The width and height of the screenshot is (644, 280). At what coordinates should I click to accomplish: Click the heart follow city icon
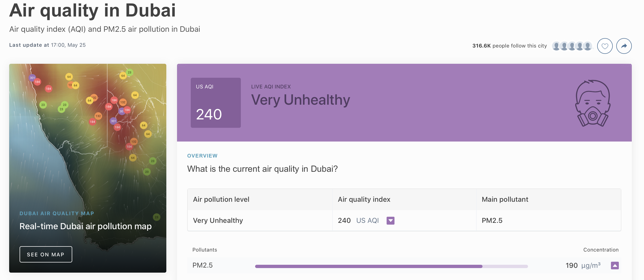click(605, 46)
